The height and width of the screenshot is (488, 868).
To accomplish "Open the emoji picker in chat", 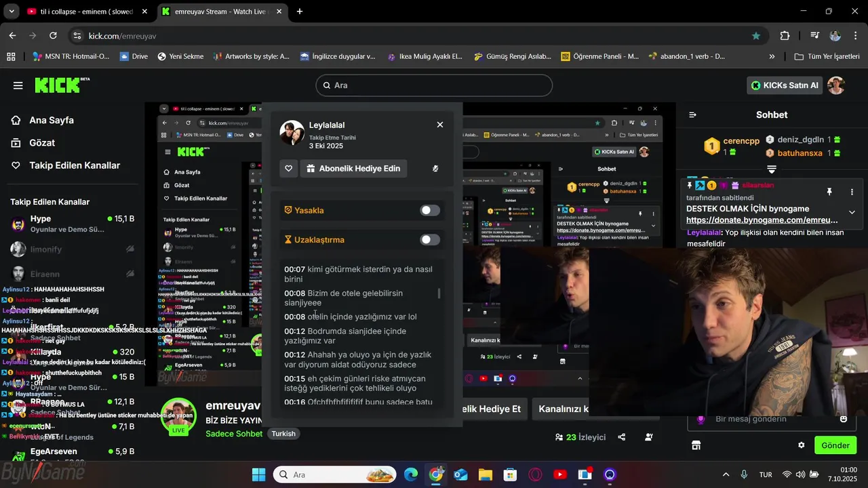I will pos(844,419).
